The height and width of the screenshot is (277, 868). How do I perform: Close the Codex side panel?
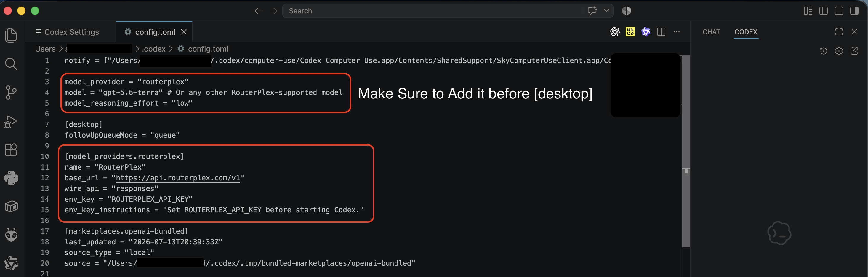tap(854, 32)
